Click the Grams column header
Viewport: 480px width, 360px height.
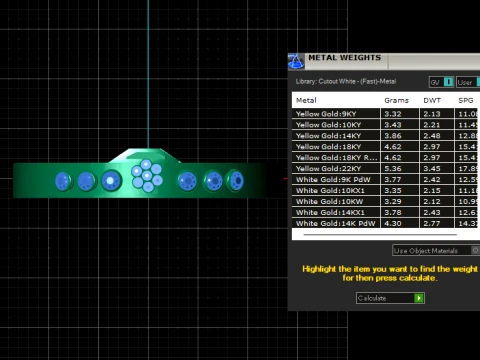click(x=396, y=100)
